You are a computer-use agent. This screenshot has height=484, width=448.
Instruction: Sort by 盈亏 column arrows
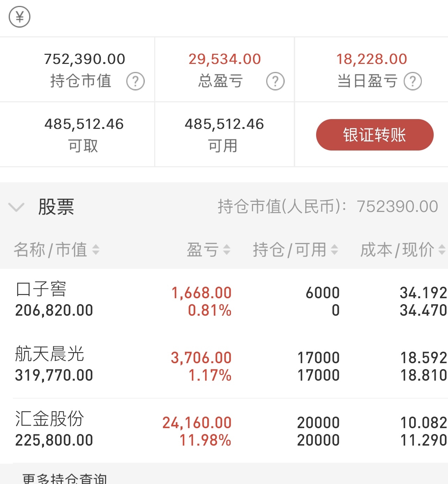click(x=227, y=250)
